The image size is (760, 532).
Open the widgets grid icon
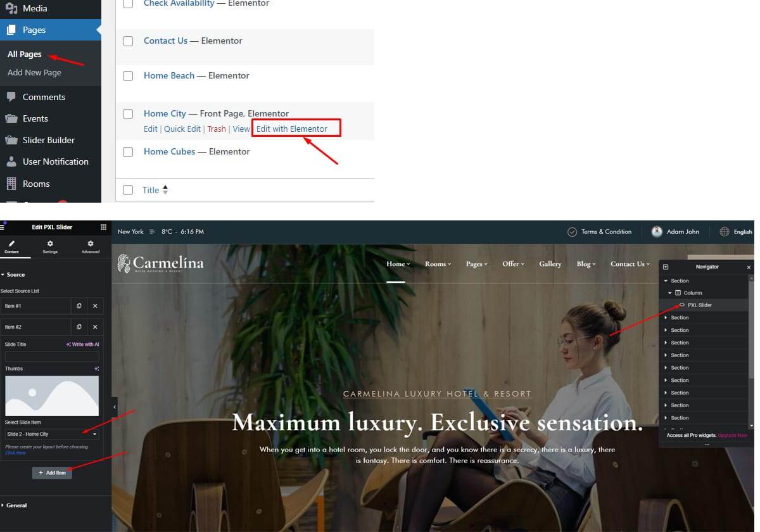point(103,227)
